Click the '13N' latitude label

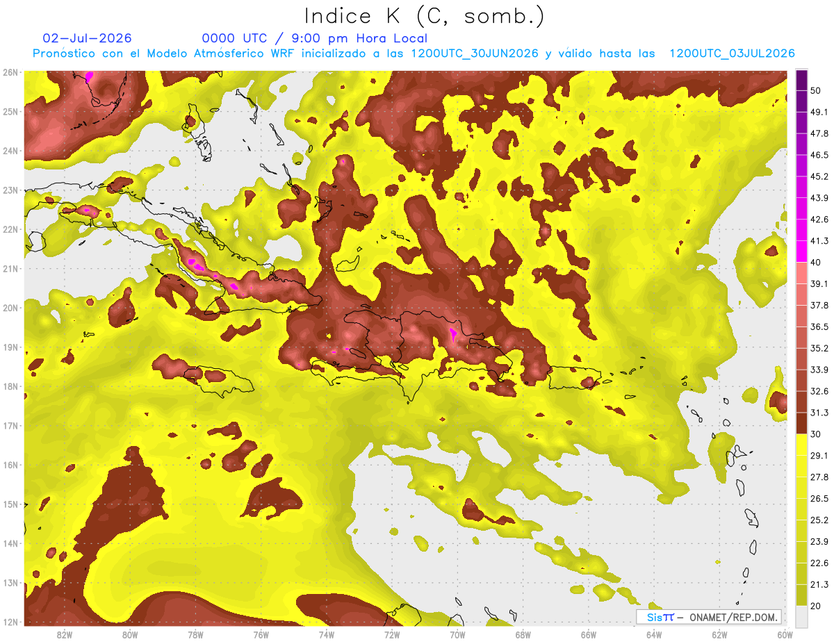(x=11, y=583)
